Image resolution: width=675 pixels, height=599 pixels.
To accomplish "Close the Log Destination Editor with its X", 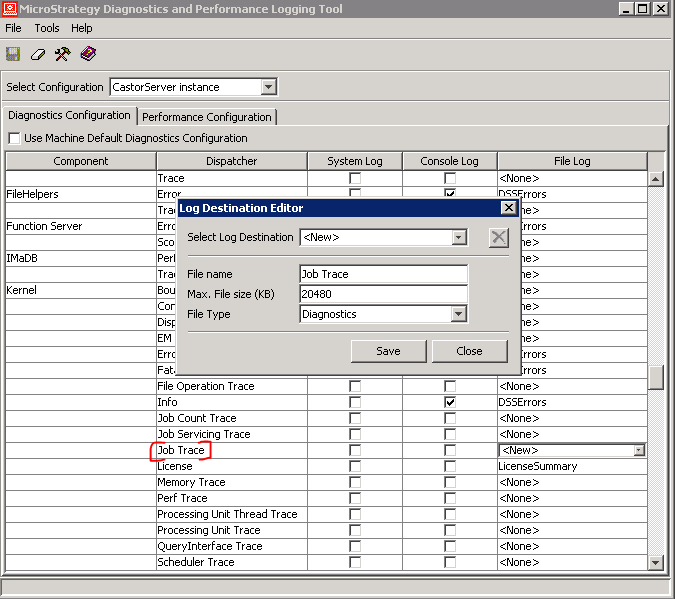I will pos(508,208).
